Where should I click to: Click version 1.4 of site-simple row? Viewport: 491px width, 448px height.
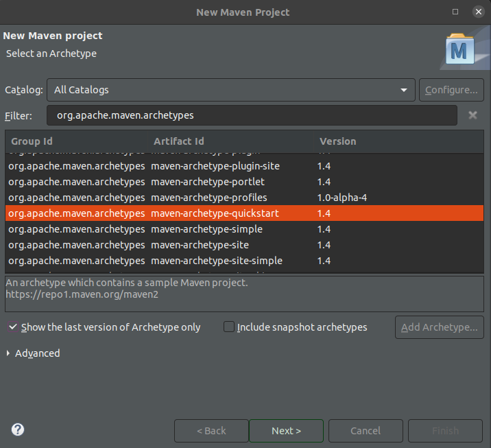[324, 261]
